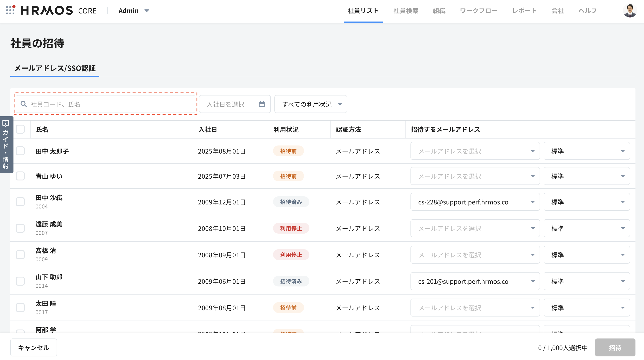Select the checkbox for 太田 瞳
This screenshot has width=644, height=360.
click(x=20, y=308)
